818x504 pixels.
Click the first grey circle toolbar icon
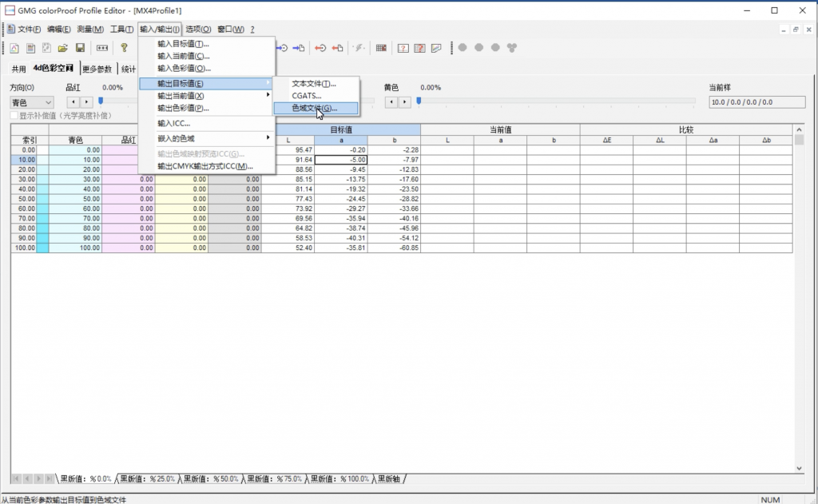tap(463, 47)
